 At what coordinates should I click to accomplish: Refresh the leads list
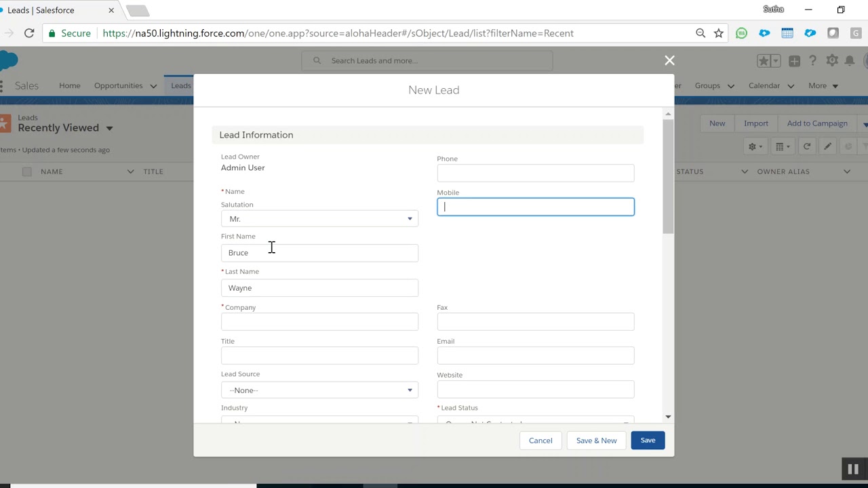(x=807, y=146)
